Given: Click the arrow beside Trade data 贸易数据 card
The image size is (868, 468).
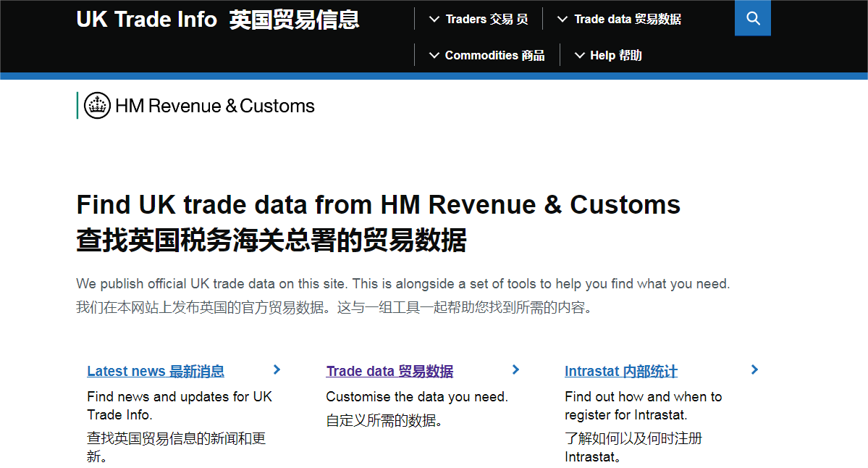Looking at the screenshot, I should (515, 369).
